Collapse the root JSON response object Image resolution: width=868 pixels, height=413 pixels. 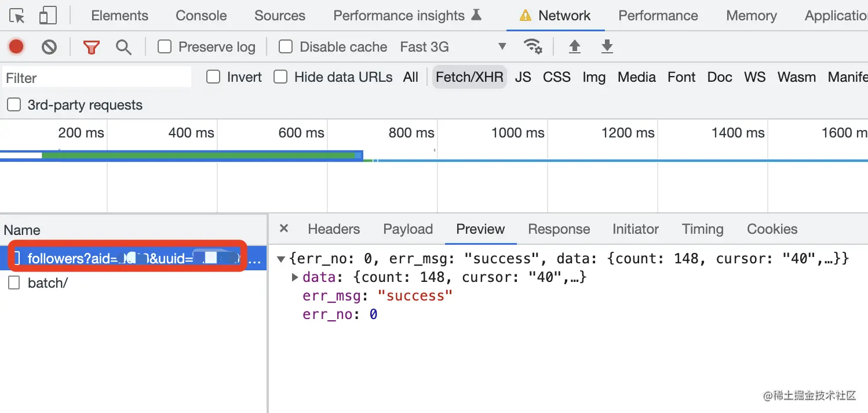(281, 259)
